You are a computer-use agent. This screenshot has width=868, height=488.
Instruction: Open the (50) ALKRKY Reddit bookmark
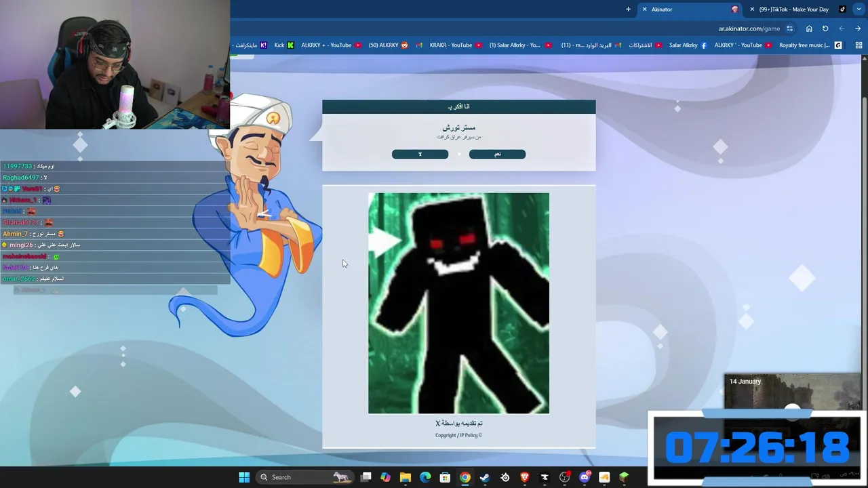[389, 45]
